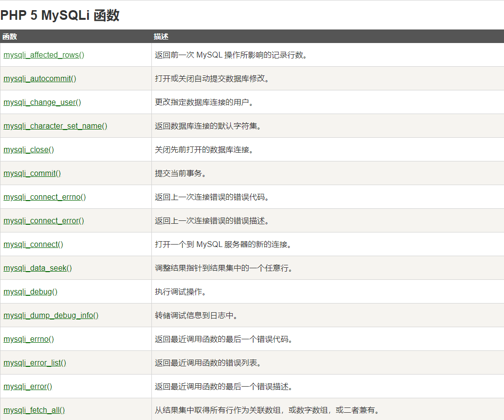Viewport: 504px width, 420px height.
Task: Select description 打开或关闭自动提交数据库修改。
Action: 212,79
